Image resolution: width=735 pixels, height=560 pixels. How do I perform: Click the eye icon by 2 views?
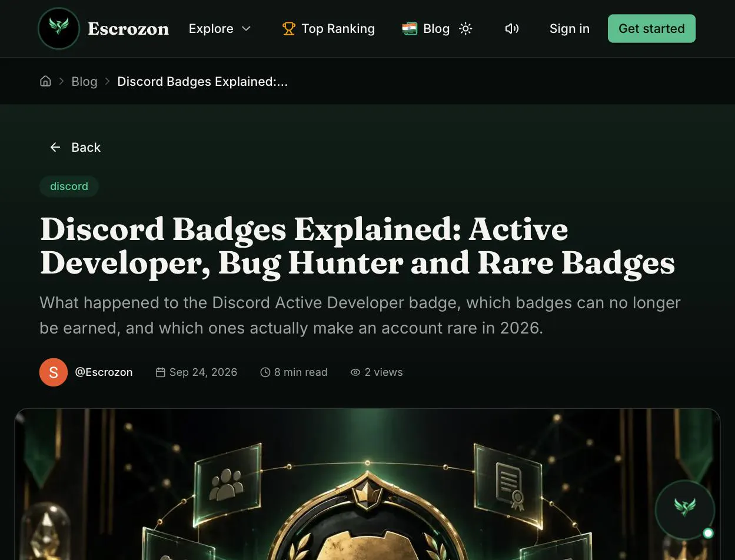(355, 372)
